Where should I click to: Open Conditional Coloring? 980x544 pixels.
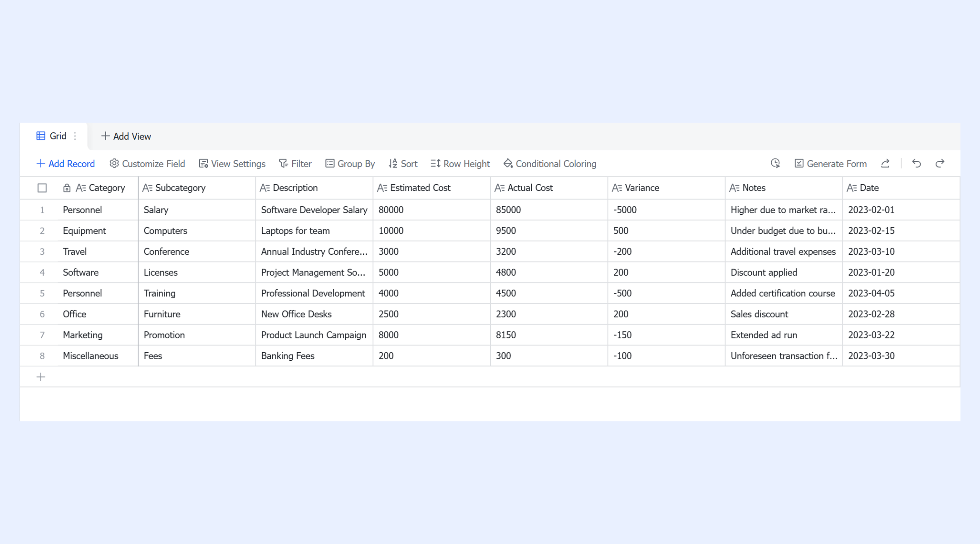550,164
